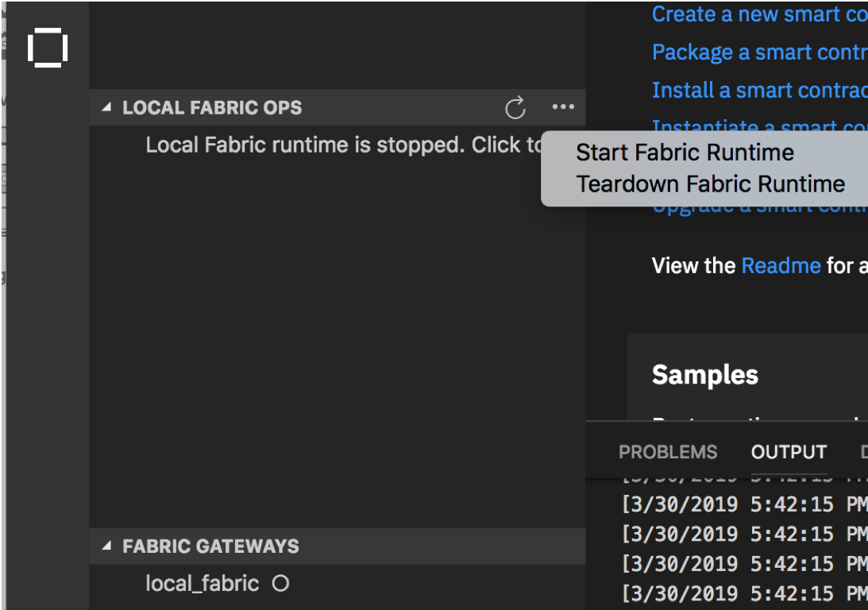Image resolution: width=868 pixels, height=610 pixels.
Task: Switch to the Output tab
Action: pos(789,452)
